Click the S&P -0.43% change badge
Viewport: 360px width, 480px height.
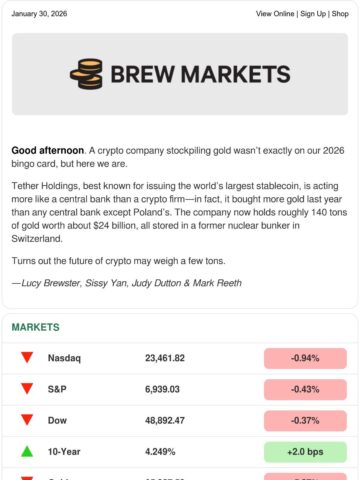[305, 389]
